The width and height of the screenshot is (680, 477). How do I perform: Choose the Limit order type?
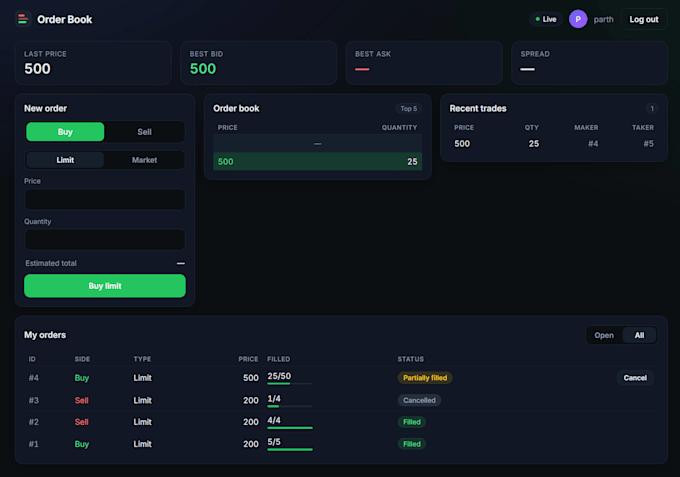65,160
